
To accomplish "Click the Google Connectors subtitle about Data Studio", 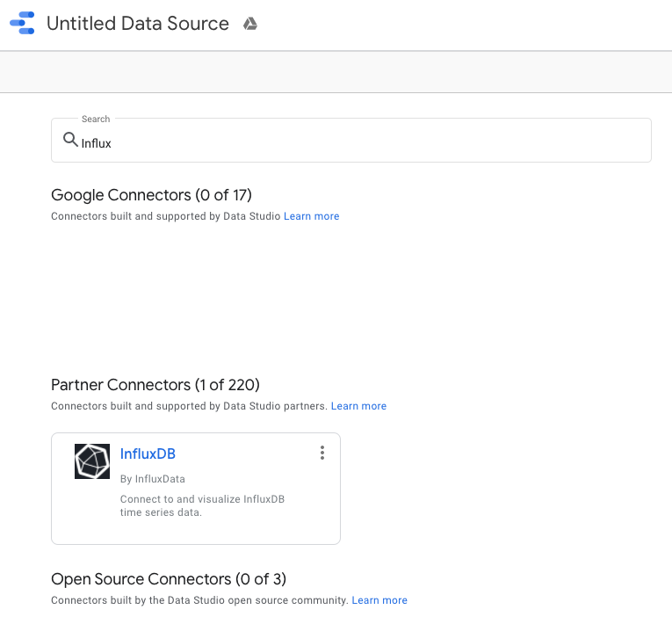I will [165, 216].
